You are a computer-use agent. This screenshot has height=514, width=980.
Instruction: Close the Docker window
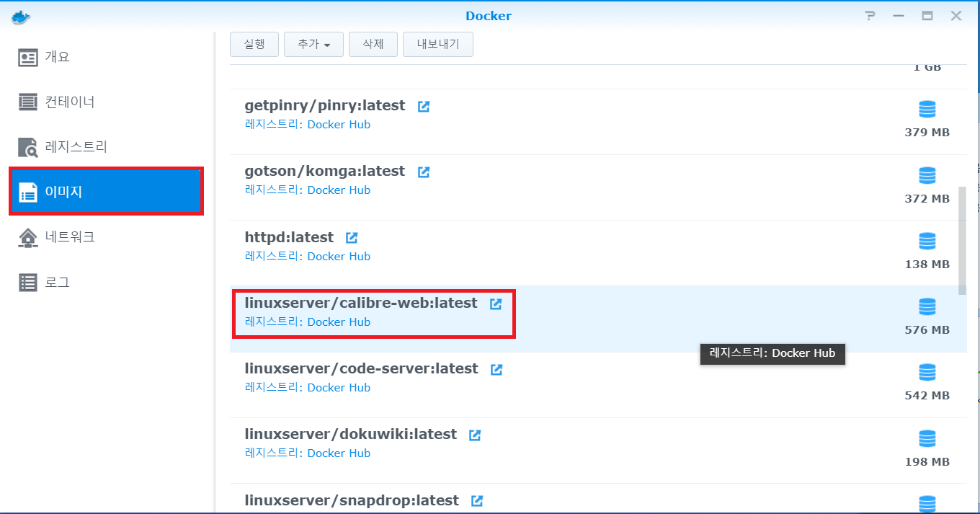(956, 16)
